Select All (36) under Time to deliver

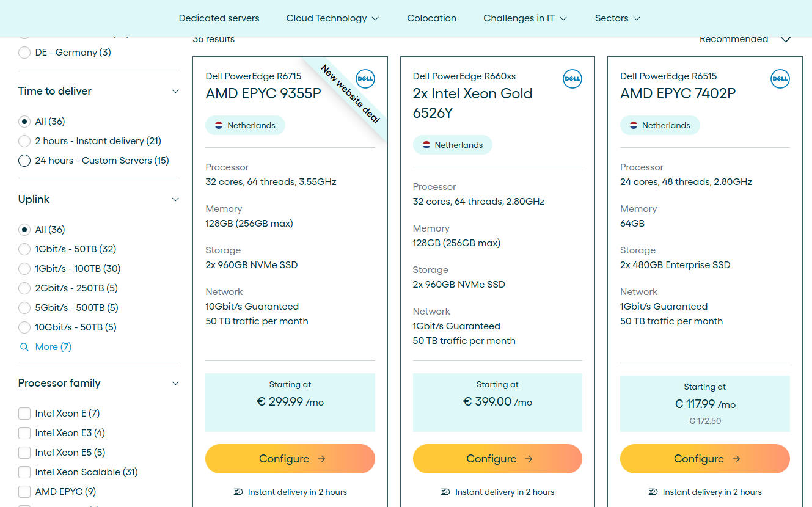point(24,122)
